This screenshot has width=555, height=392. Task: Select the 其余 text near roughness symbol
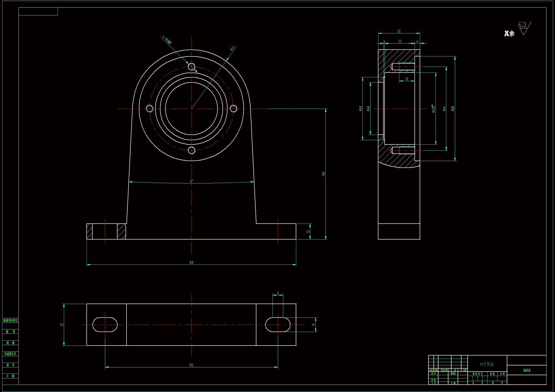point(509,34)
